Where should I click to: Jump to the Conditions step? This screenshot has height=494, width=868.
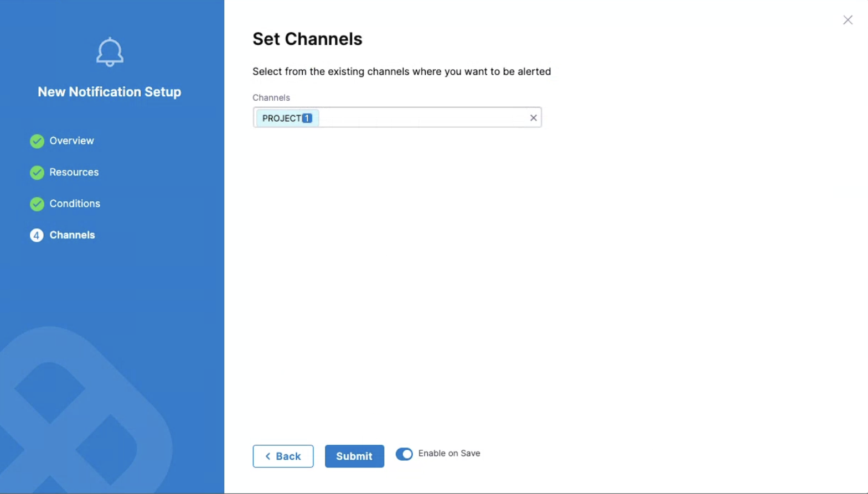point(75,204)
